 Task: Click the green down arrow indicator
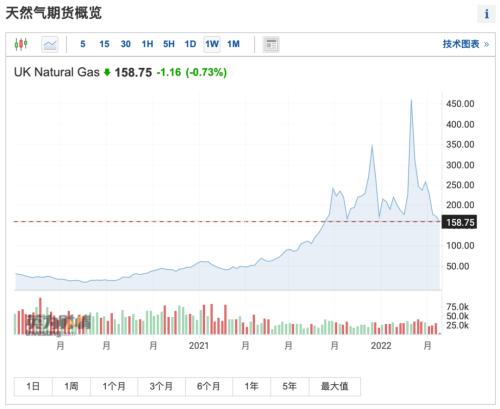107,72
